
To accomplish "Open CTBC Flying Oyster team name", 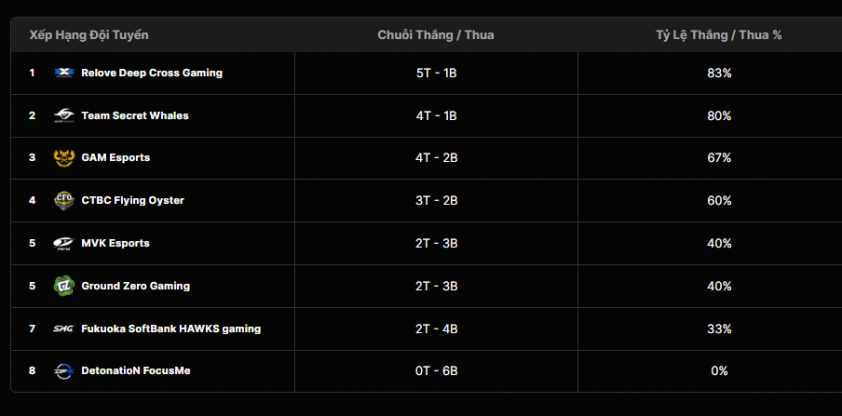I will [133, 200].
